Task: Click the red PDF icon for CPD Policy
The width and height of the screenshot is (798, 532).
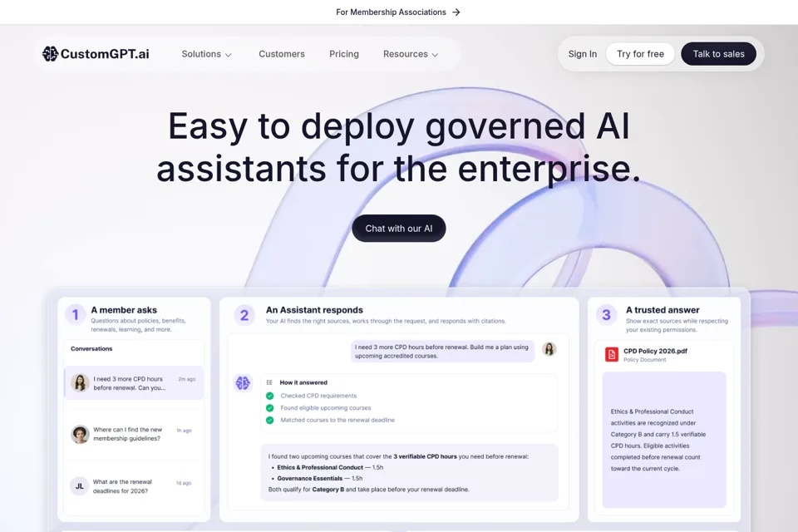Action: [x=612, y=354]
